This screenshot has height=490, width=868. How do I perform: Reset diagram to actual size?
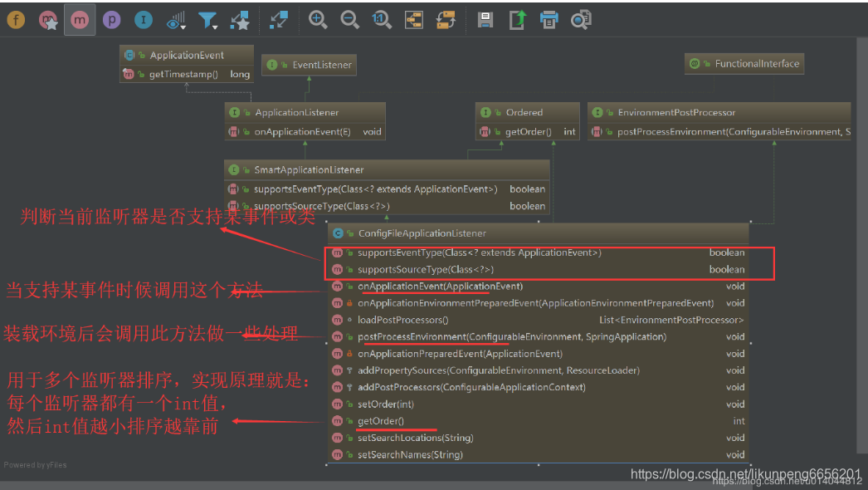click(382, 20)
